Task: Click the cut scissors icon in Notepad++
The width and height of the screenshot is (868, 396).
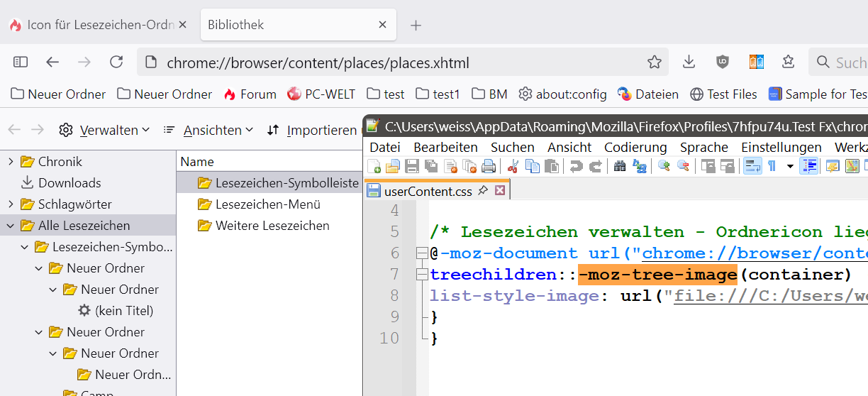Action: (x=514, y=167)
